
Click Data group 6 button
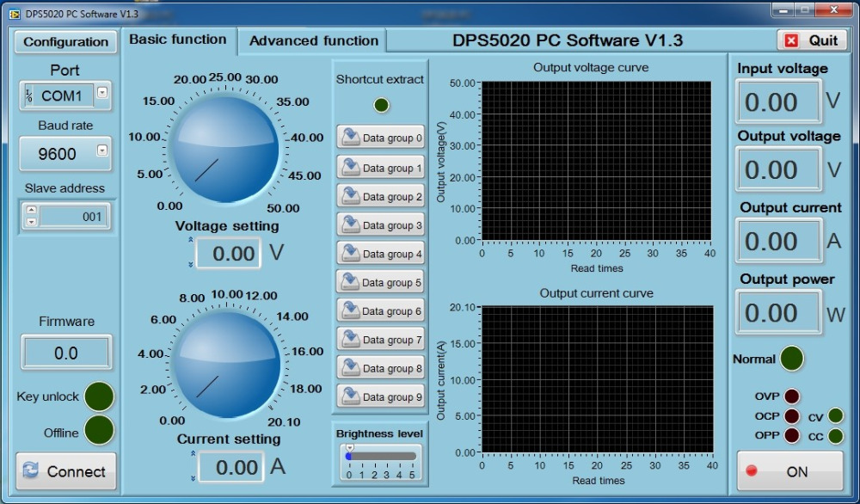pyautogui.click(x=381, y=310)
